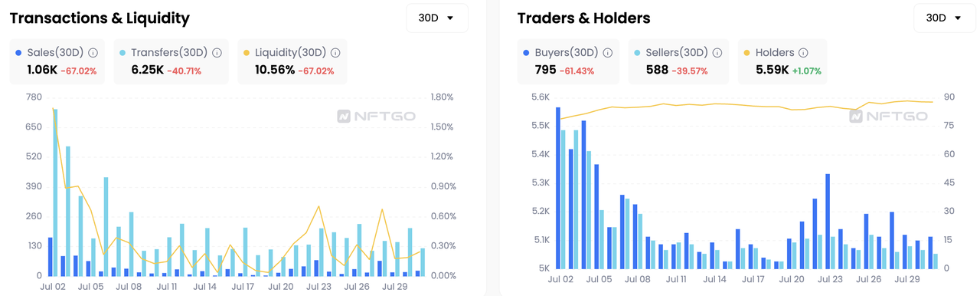Click the info icon beside Holders

click(x=802, y=53)
